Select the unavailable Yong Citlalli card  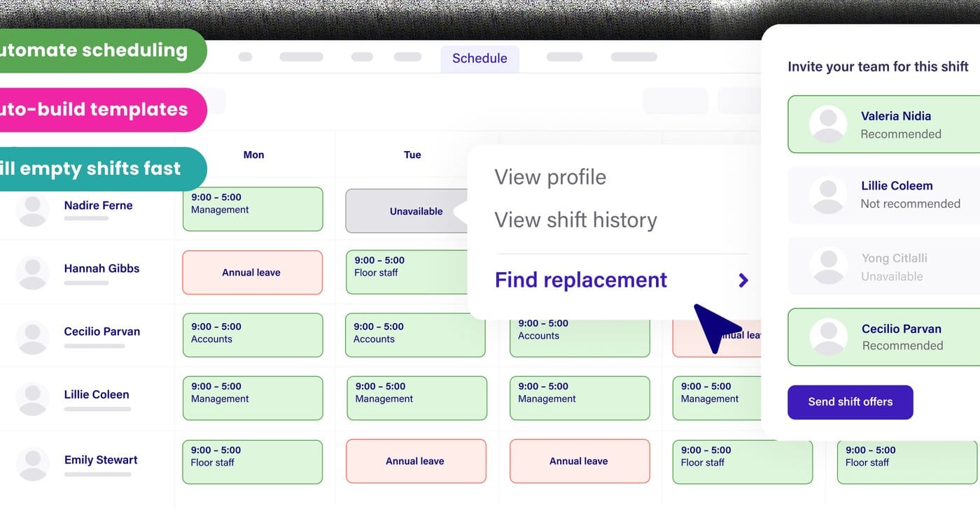click(x=884, y=266)
